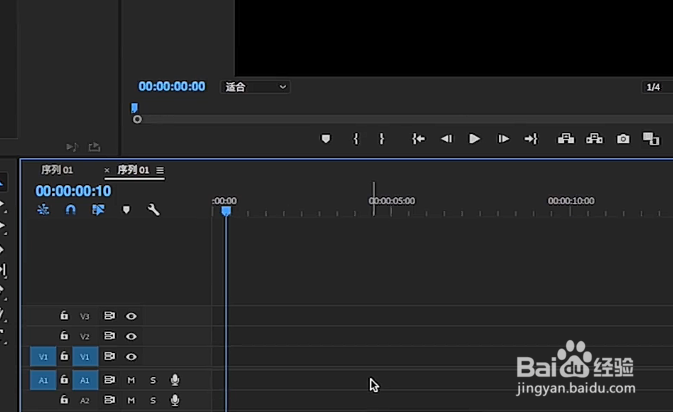Open the 1/4 playback resolution dropdown
The width and height of the screenshot is (673, 412).
657,87
